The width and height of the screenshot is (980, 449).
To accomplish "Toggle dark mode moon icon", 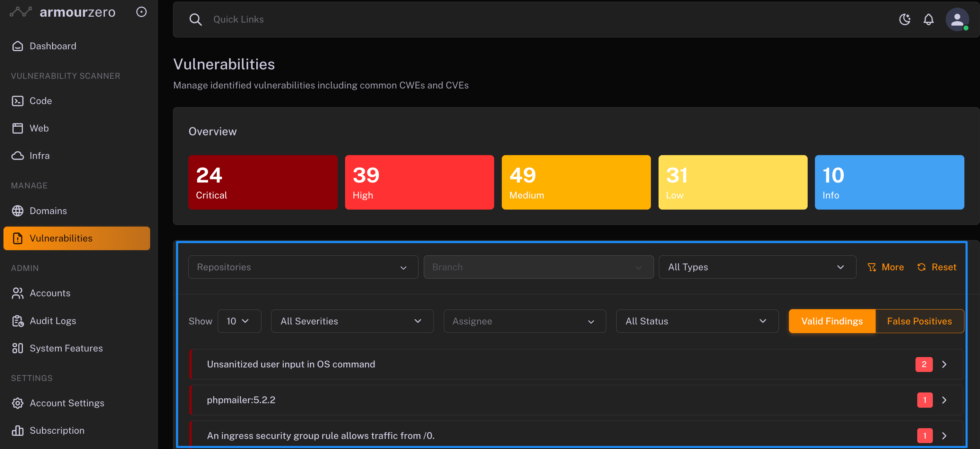I will [x=905, y=19].
